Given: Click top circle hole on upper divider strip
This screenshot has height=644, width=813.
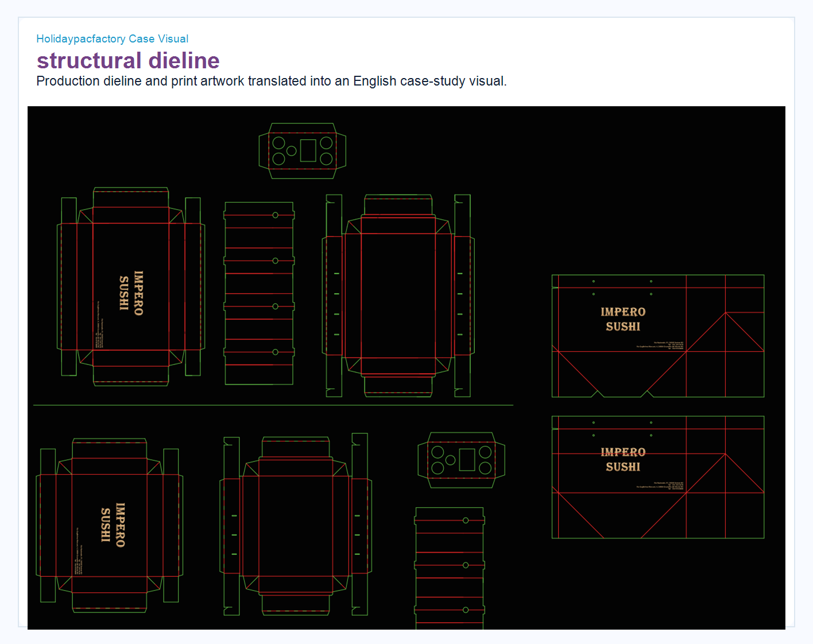Looking at the screenshot, I should click(276, 215).
